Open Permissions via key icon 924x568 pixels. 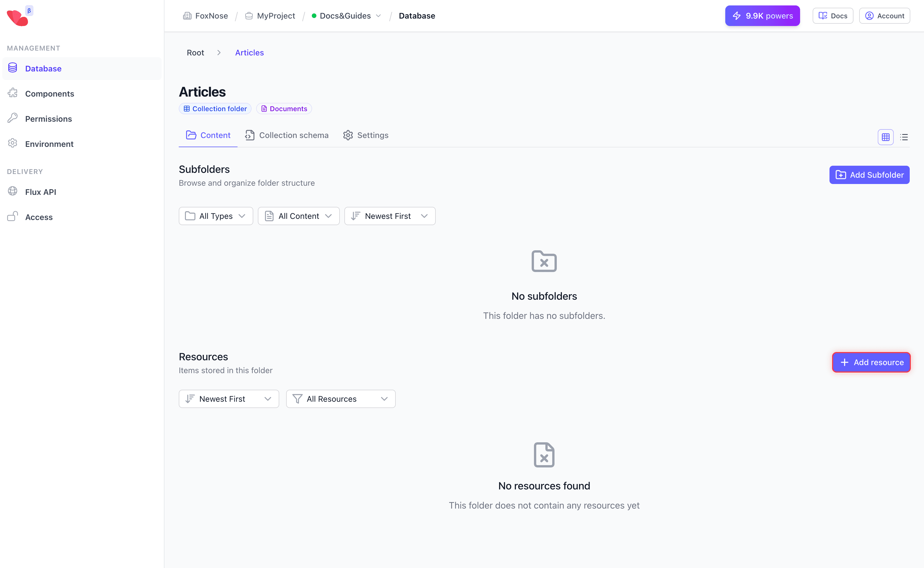point(13,118)
